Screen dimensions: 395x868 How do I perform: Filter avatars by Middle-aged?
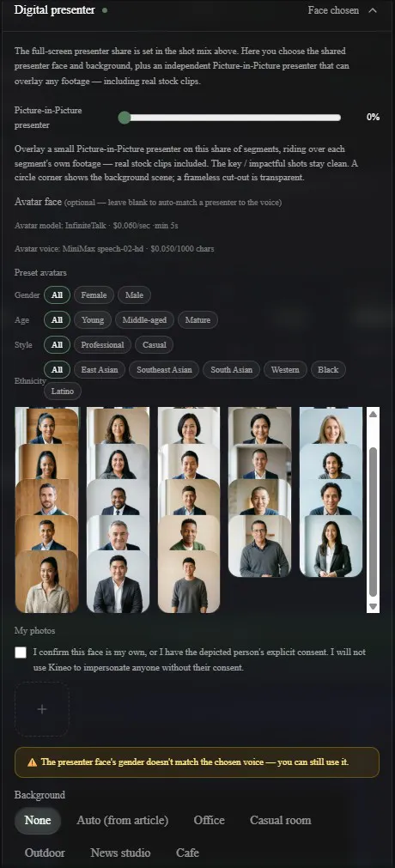click(x=144, y=320)
